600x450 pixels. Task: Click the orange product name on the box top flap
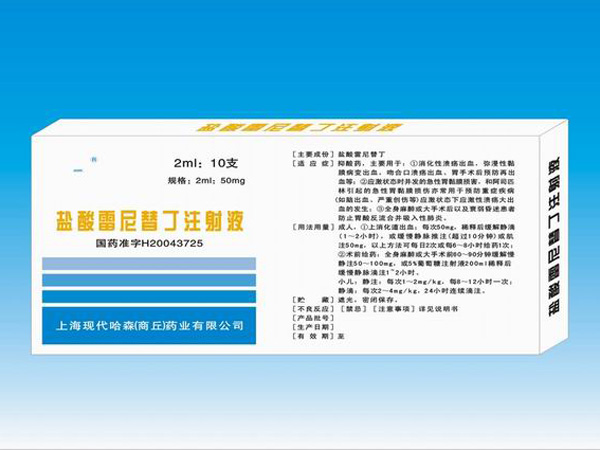[299, 127]
